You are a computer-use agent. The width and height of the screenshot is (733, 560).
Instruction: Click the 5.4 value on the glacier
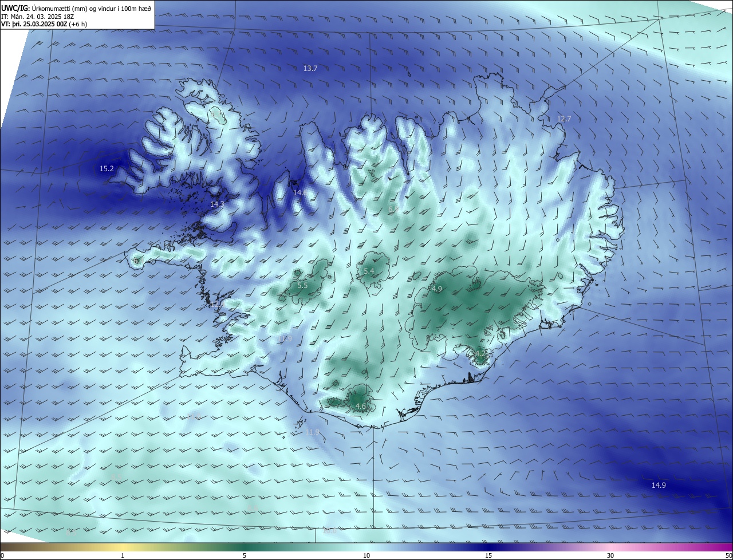tap(369, 271)
